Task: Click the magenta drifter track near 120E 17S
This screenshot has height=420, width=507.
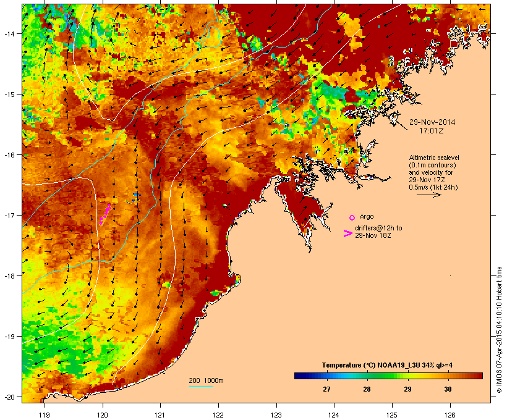Action: pyautogui.click(x=104, y=214)
